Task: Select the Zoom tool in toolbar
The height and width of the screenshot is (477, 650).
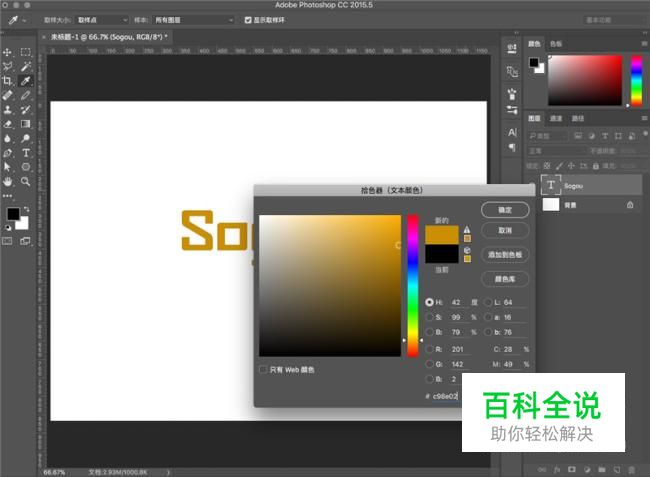Action: click(x=25, y=181)
